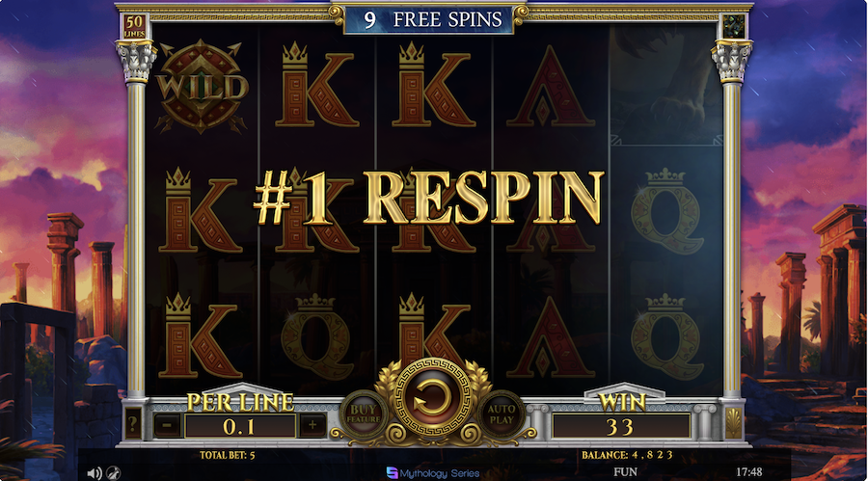Click the Per Line value field showing 0.1
868x481 pixels.
point(239,426)
